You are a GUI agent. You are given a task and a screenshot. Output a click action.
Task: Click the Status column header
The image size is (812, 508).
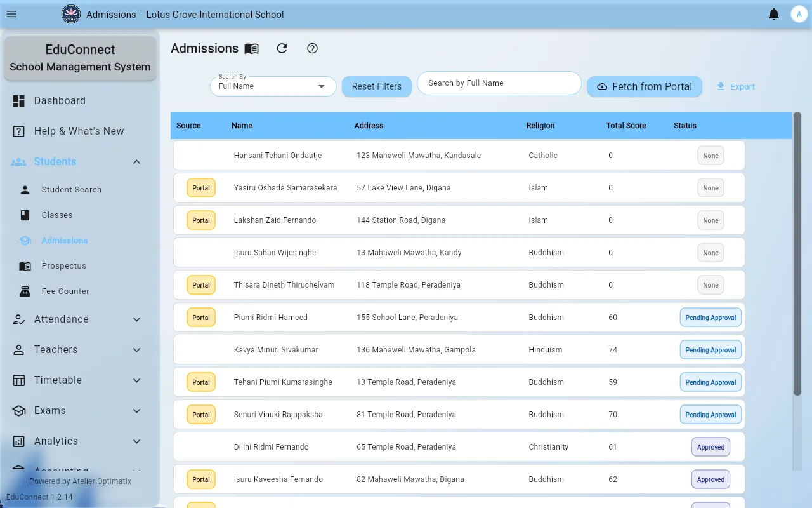click(685, 126)
